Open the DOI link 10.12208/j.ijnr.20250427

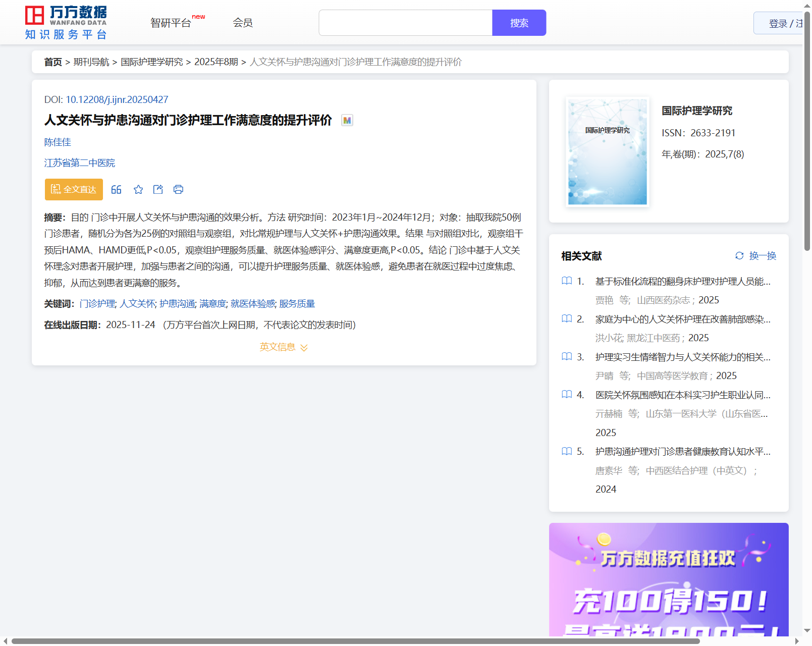[x=117, y=99]
